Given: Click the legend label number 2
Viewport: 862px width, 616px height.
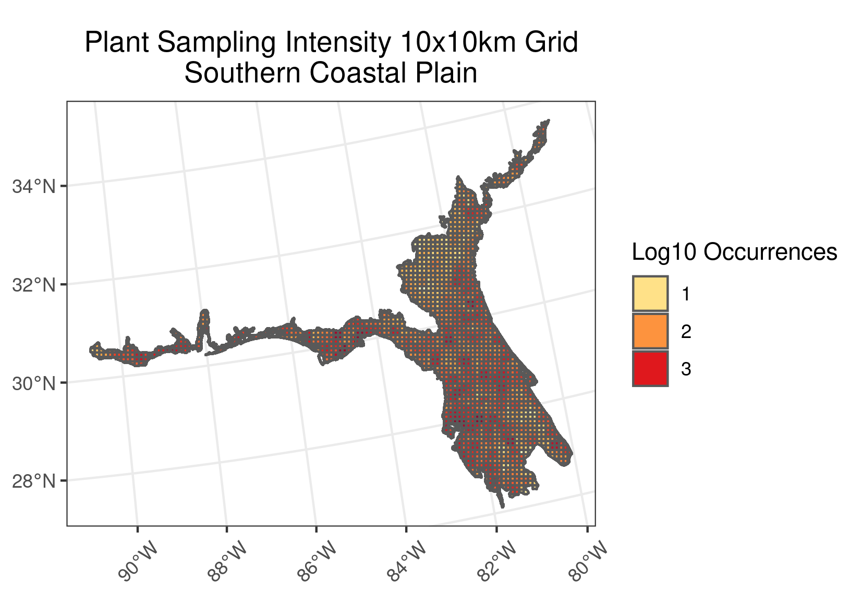Looking at the screenshot, I should tap(686, 332).
